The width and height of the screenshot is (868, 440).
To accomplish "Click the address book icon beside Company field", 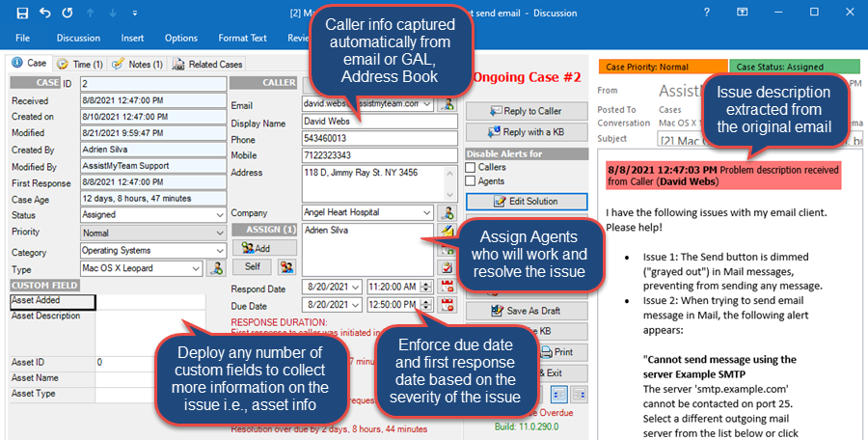I will (447, 212).
